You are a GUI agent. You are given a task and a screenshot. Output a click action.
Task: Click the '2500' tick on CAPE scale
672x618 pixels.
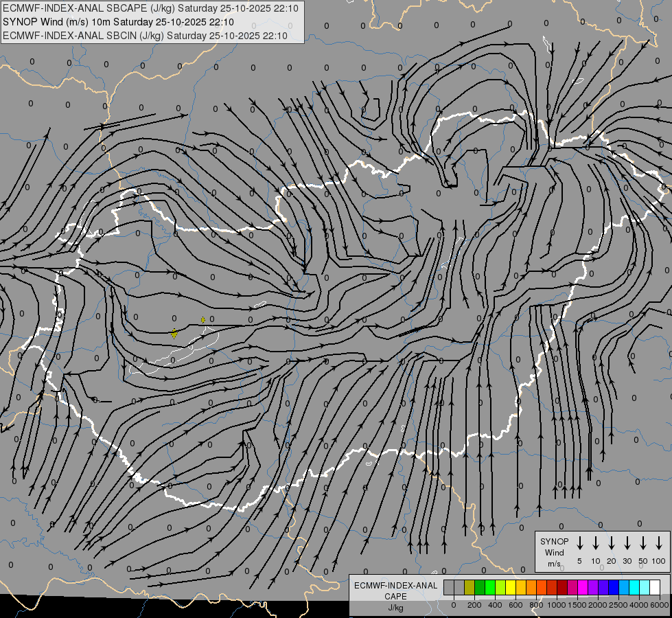[618, 605]
